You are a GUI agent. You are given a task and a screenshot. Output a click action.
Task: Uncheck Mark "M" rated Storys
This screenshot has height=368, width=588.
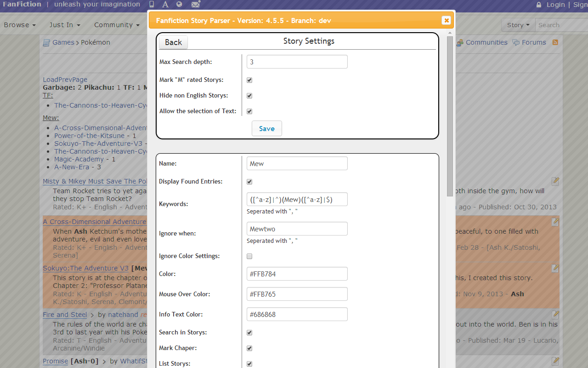[249, 80]
